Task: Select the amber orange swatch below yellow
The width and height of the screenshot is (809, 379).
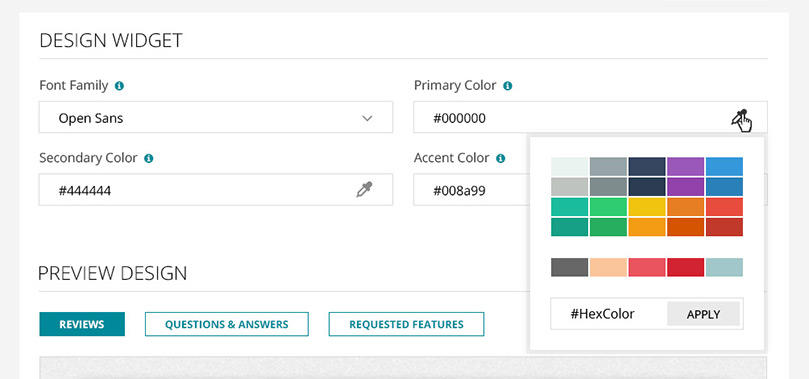Action: pyautogui.click(x=647, y=227)
